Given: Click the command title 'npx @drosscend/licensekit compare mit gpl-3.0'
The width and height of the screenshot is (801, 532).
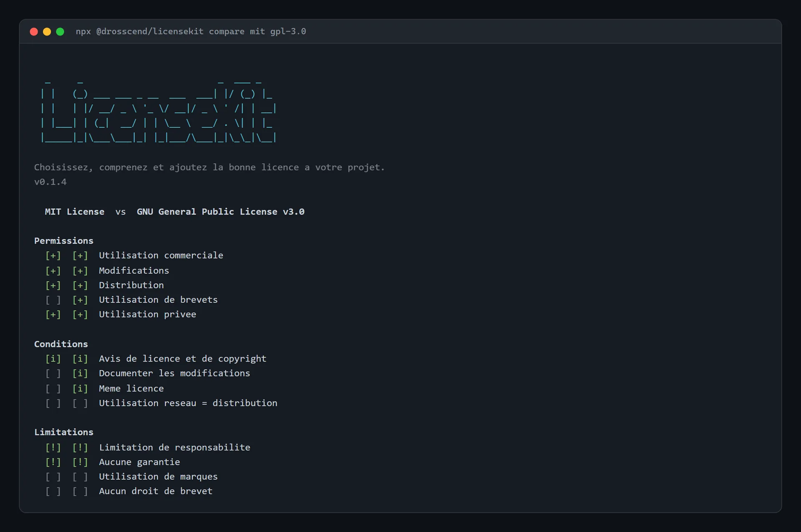Looking at the screenshot, I should coord(191,32).
